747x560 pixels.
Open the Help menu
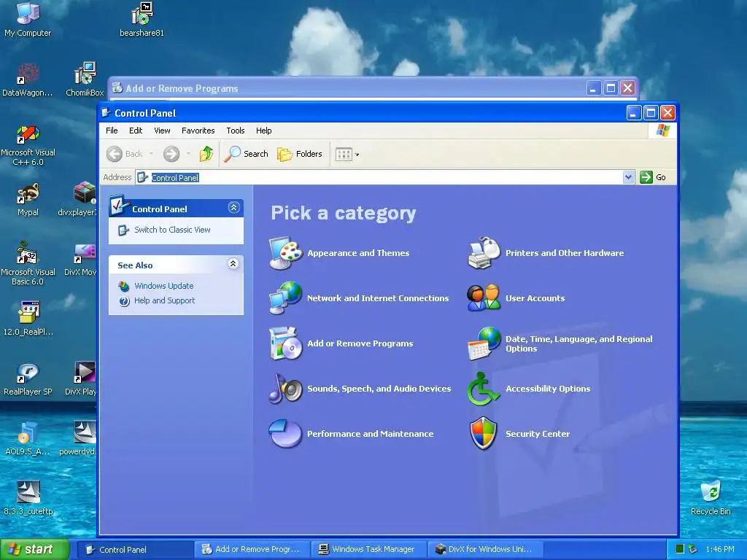pos(263,131)
